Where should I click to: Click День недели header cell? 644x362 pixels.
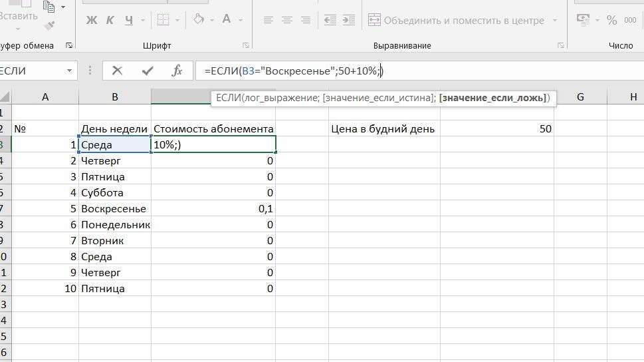pyautogui.click(x=115, y=128)
